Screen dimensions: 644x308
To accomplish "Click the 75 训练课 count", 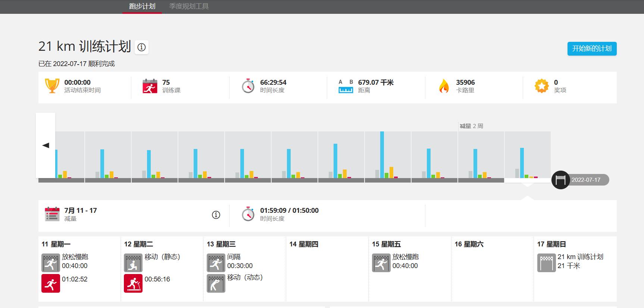I will coord(166,83).
